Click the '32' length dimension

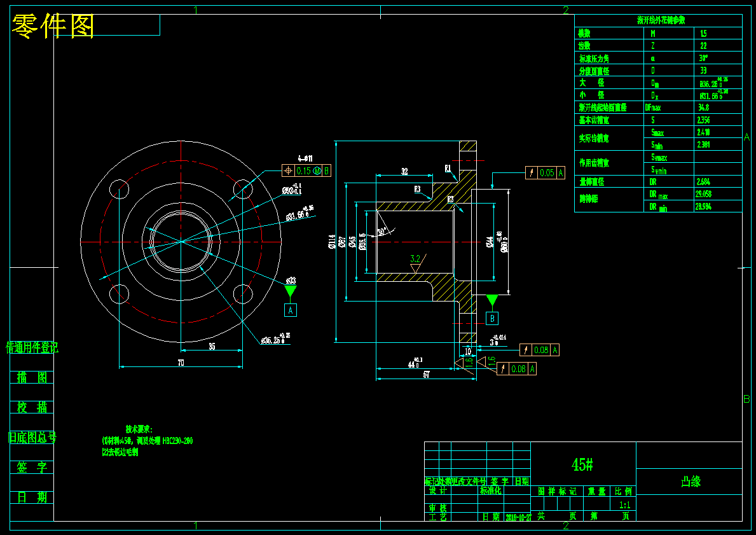click(404, 171)
